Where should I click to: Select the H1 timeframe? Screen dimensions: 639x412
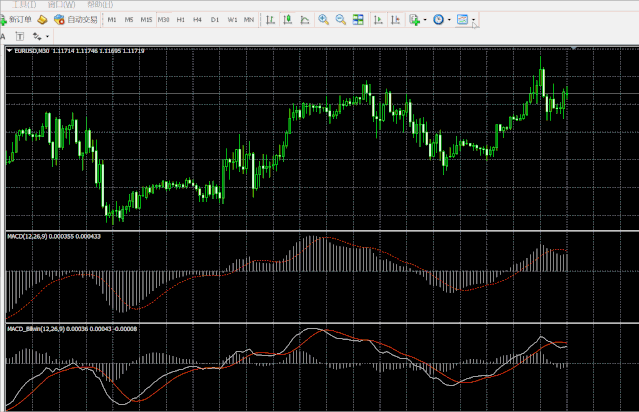click(180, 19)
